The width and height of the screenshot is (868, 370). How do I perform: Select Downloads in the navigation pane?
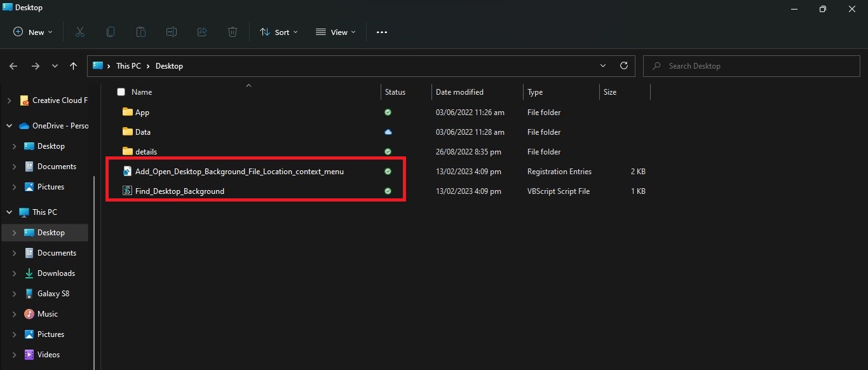coord(56,273)
